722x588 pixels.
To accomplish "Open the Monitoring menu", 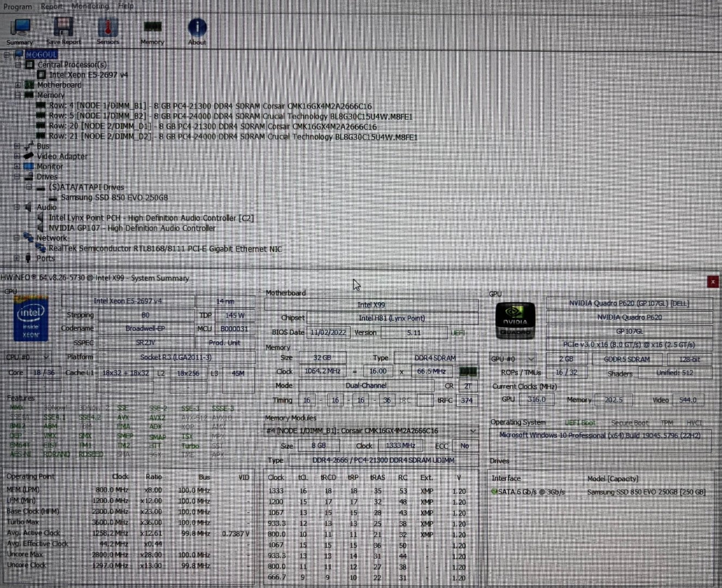I will 90,6.
